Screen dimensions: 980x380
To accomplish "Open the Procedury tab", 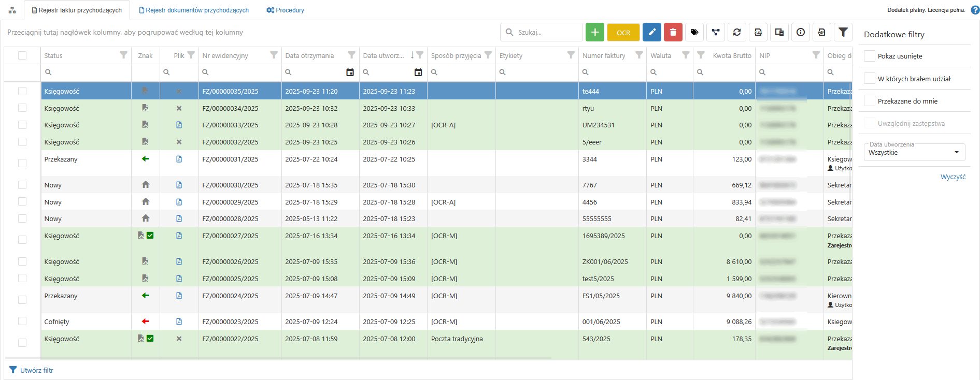I will [x=285, y=10].
